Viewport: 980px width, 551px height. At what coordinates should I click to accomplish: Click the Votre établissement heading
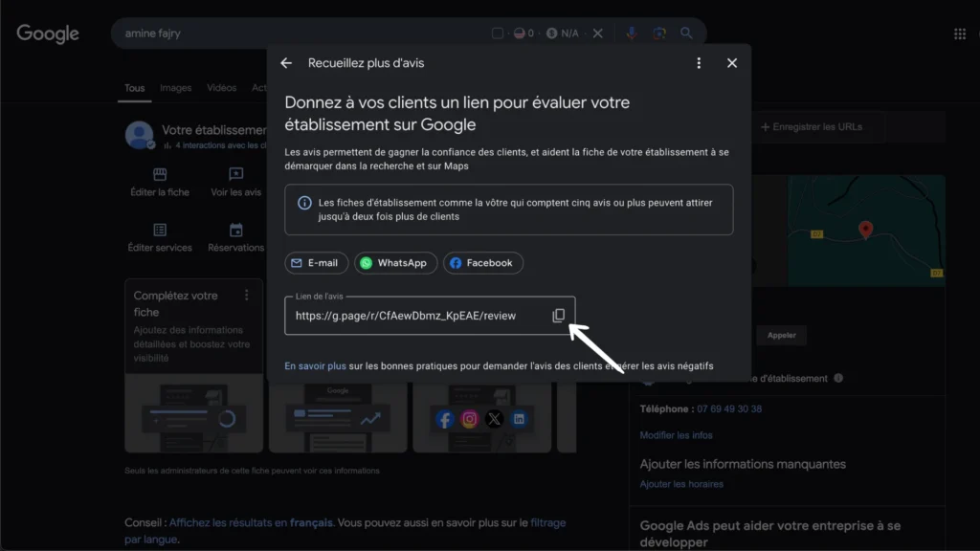[x=213, y=130]
